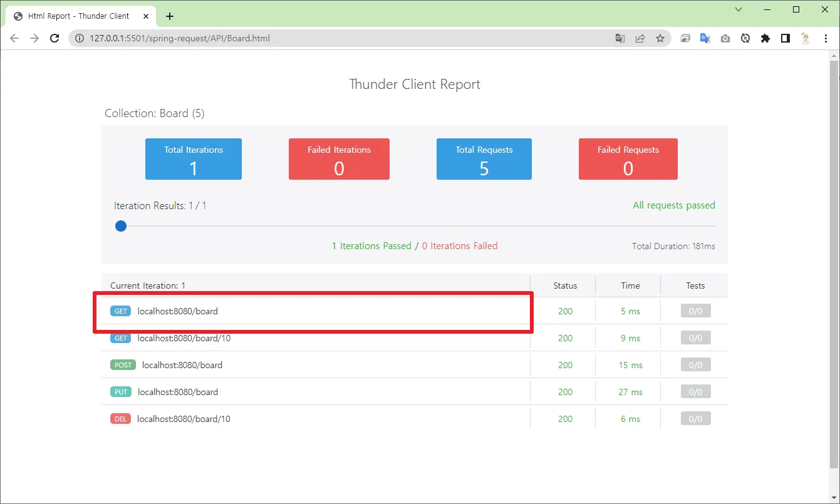Open the Chrome-window extension icon beside the star
This screenshot has height=504, width=840.
[685, 38]
